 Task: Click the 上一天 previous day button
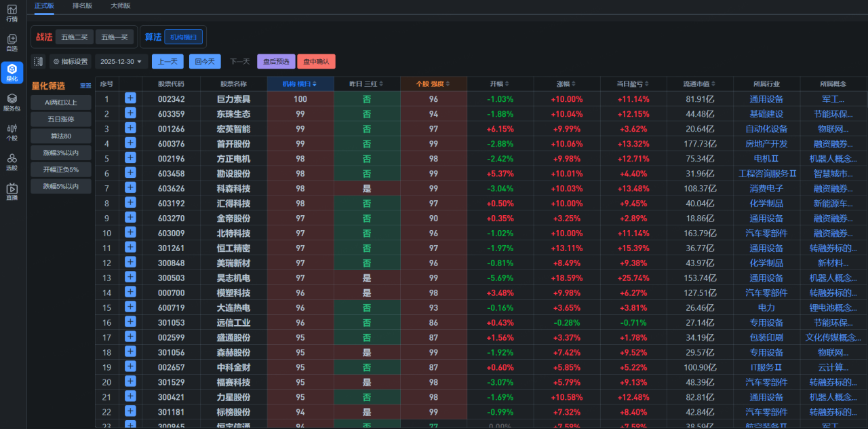coord(167,62)
